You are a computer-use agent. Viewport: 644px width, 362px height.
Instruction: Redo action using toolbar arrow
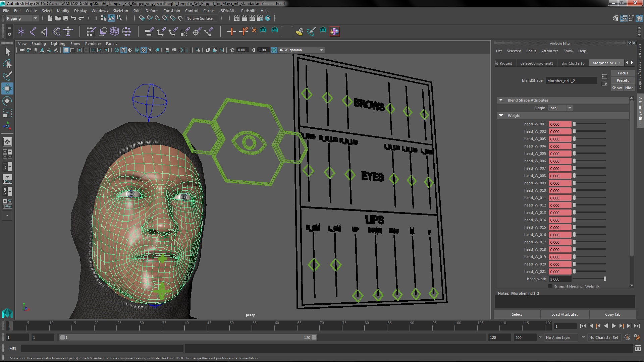point(81,18)
